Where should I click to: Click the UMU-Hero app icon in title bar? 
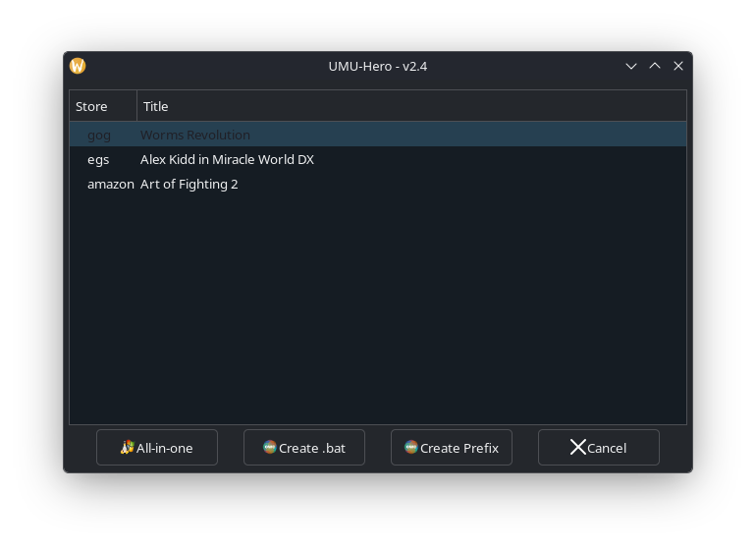(x=78, y=66)
